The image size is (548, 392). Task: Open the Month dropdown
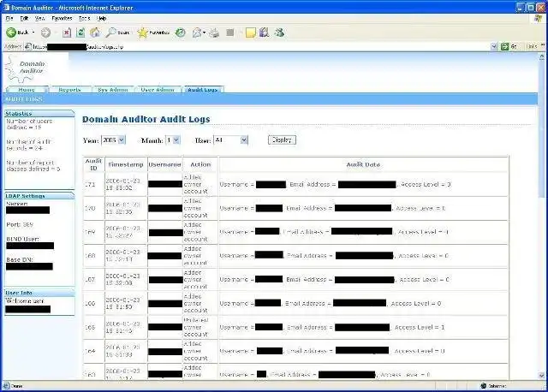pyautogui.click(x=173, y=140)
